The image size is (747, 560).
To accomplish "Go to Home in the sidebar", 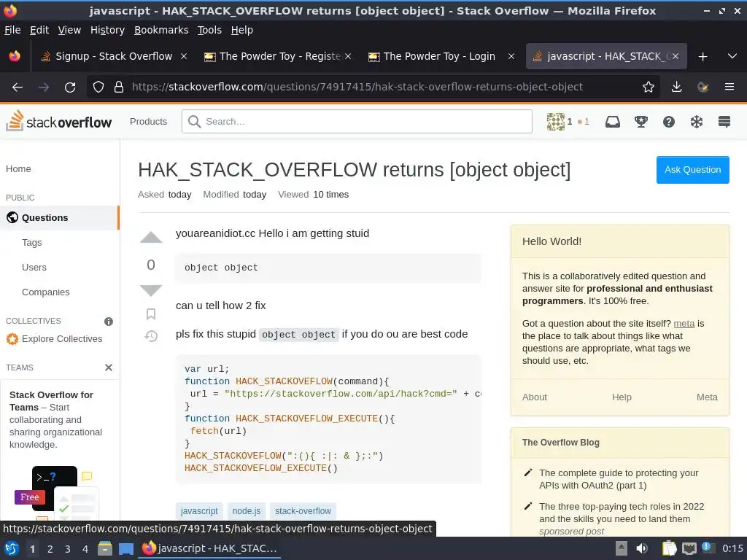I will (x=18, y=169).
